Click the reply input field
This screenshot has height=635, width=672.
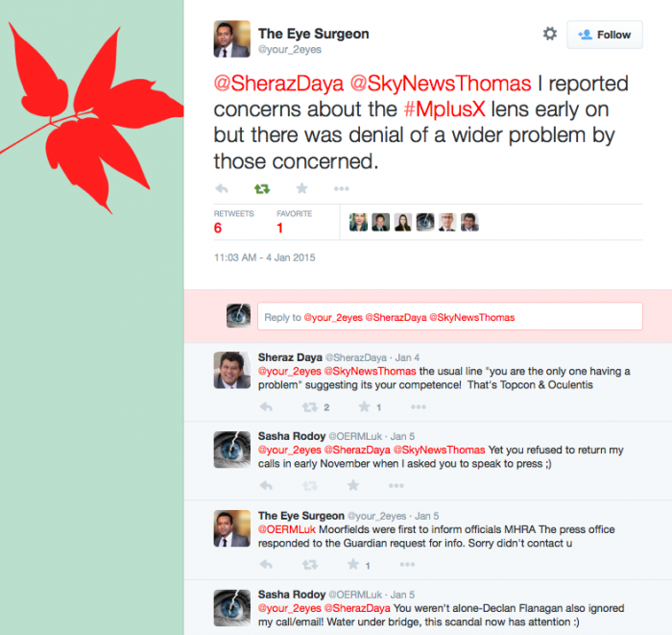[x=449, y=316]
